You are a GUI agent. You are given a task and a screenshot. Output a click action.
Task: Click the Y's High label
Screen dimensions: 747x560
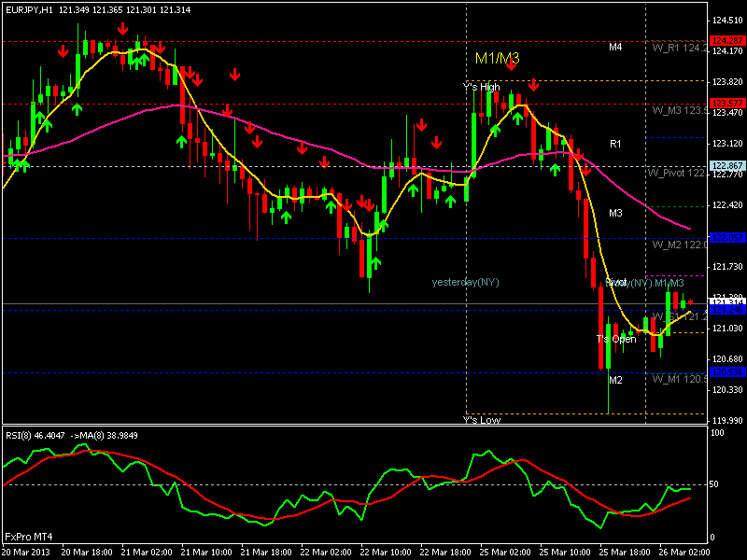pyautogui.click(x=481, y=87)
